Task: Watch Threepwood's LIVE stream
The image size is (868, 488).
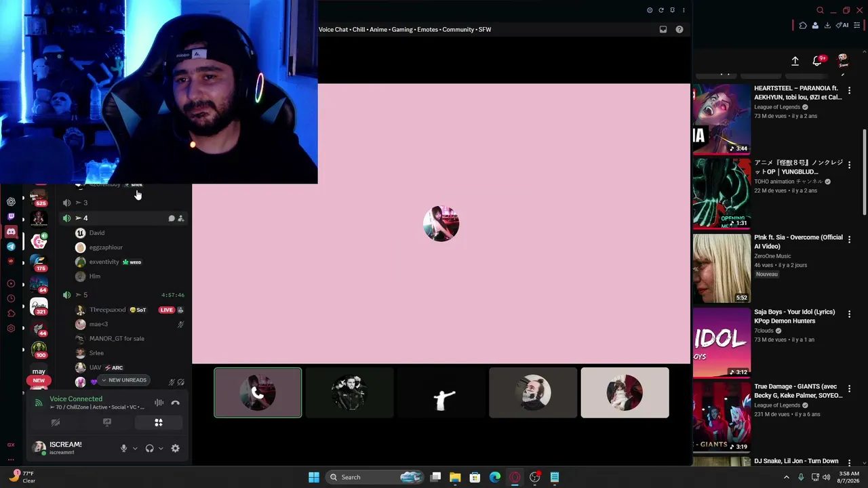Action: click(167, 310)
